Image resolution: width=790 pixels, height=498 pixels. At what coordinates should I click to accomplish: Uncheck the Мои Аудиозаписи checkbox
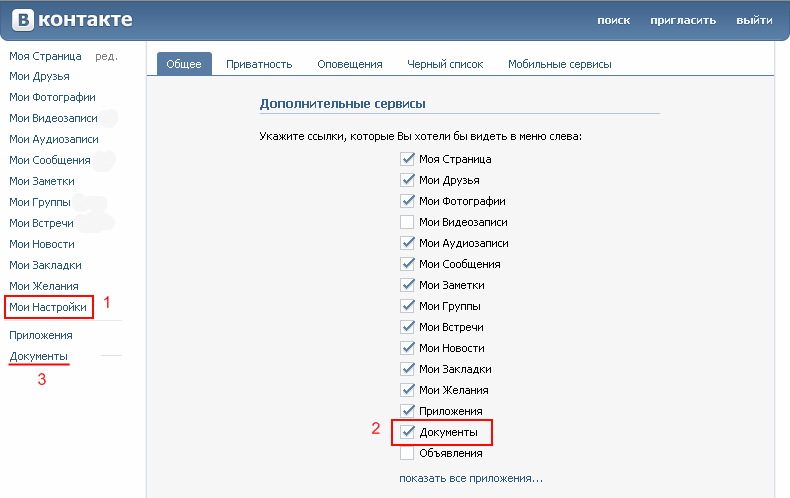click(x=407, y=243)
